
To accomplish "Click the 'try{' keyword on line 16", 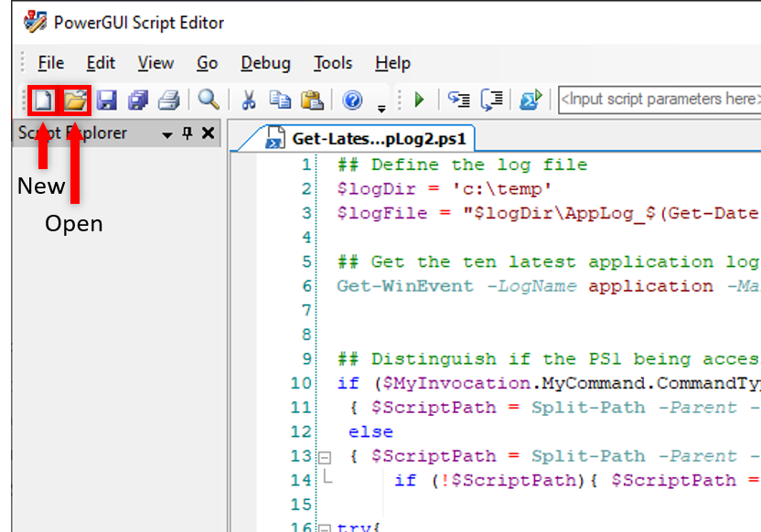I will tap(359, 527).
